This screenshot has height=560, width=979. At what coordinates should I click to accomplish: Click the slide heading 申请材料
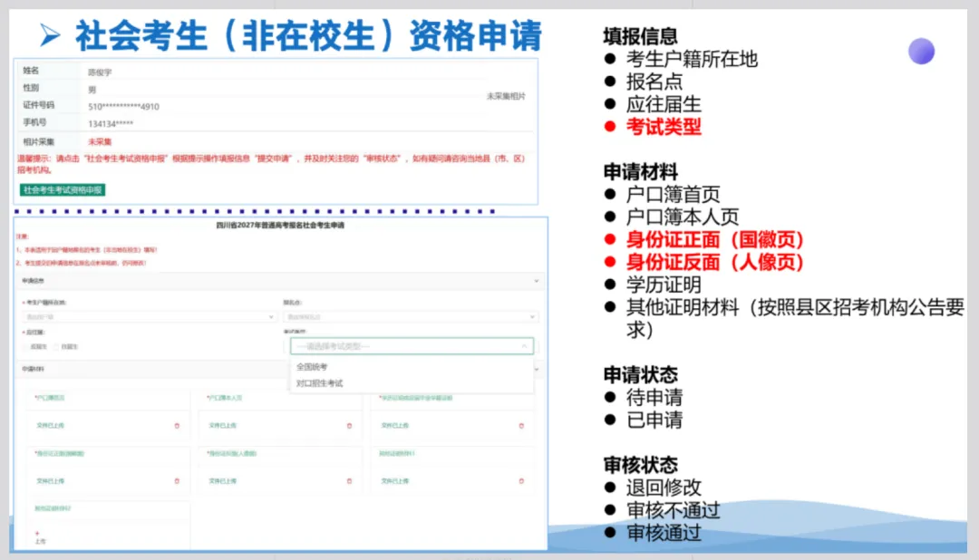point(640,171)
